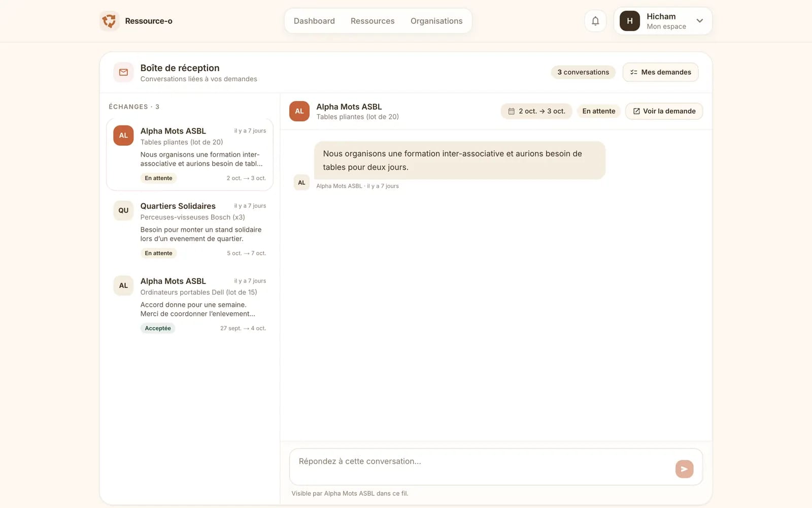812x508 pixels.
Task: Click 27 sept. → 4 oct. date range
Action: pos(243,328)
